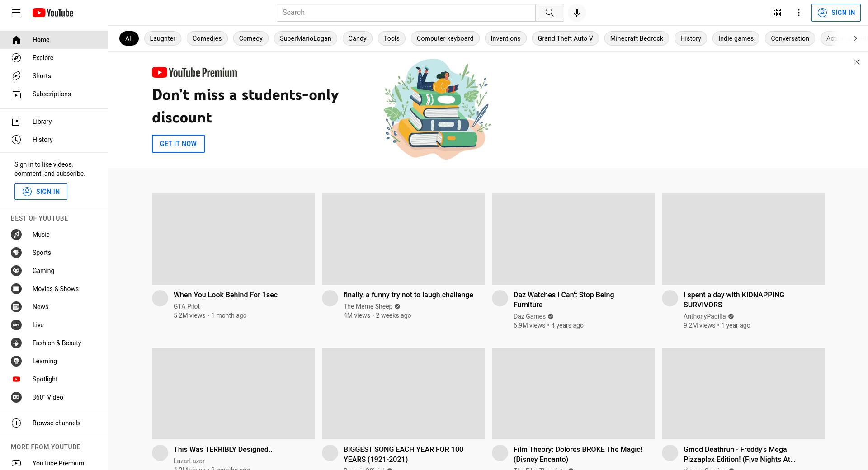Show more category chips with right arrow
Screen dimensions: 868x470
tap(855, 38)
